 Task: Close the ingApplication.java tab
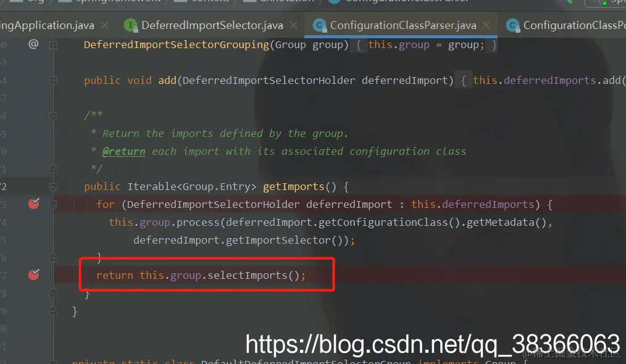point(104,25)
